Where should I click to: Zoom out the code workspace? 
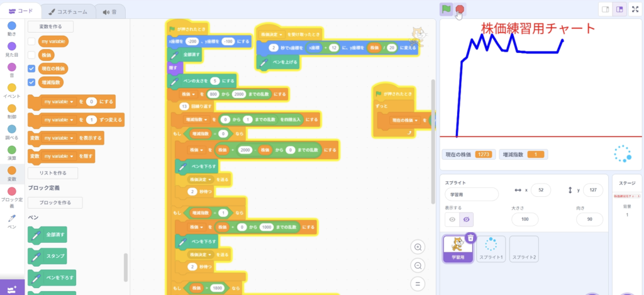(x=418, y=265)
